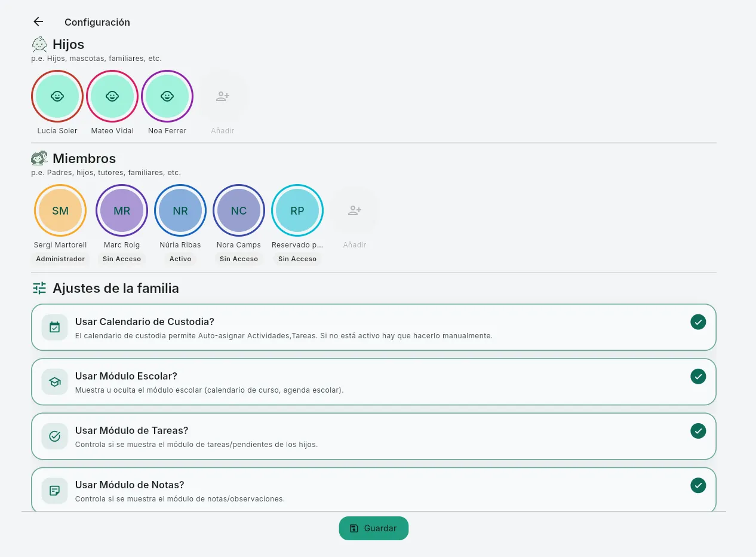
Task: Disable the Usar Módulo Escolar checkmark
Action: click(x=698, y=377)
